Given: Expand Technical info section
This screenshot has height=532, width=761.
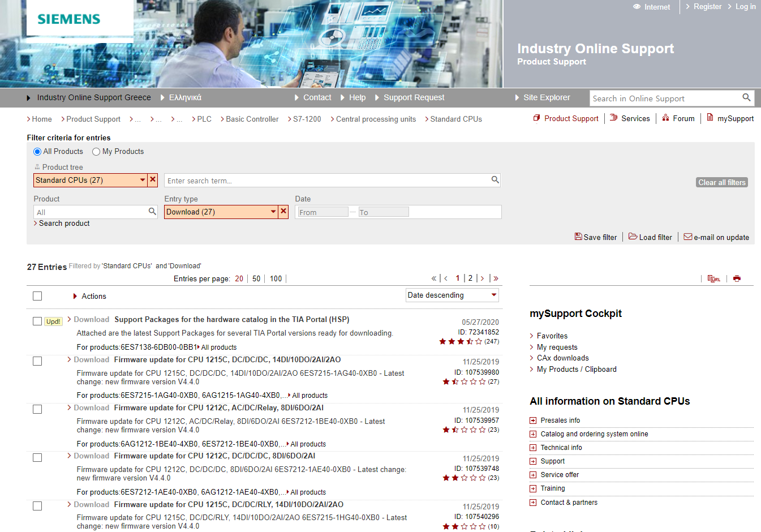Looking at the screenshot, I should tap(533, 448).
